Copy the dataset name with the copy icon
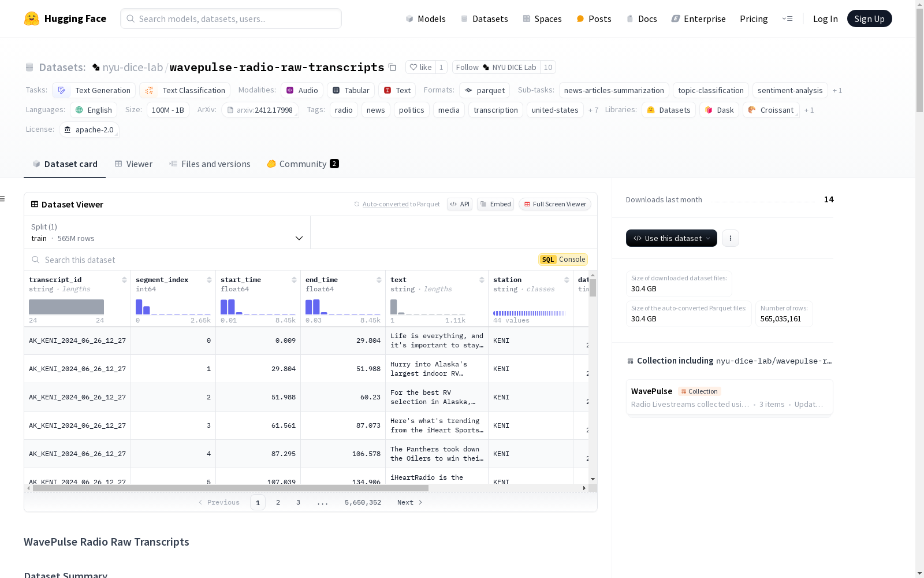The width and height of the screenshot is (924, 578). 392,67
